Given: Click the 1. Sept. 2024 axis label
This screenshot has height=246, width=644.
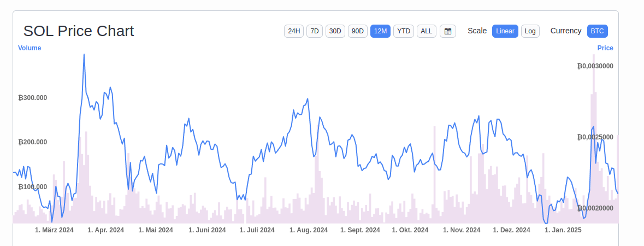Looking at the screenshot, I should coord(360,230).
